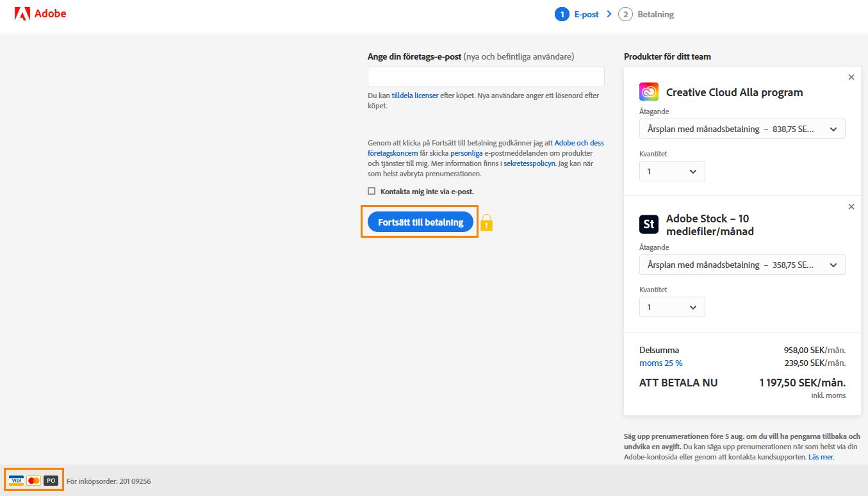Screen dimensions: 868x496
Task: Open the 'personliga' link
Action: coord(466,153)
